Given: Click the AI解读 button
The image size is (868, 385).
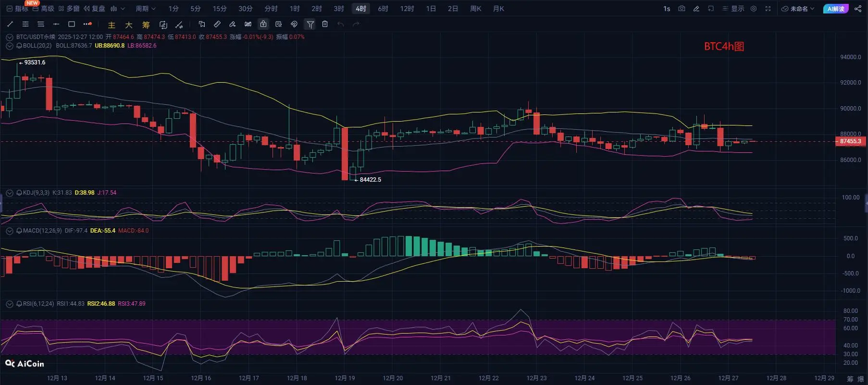Looking at the screenshot, I should click(836, 9).
